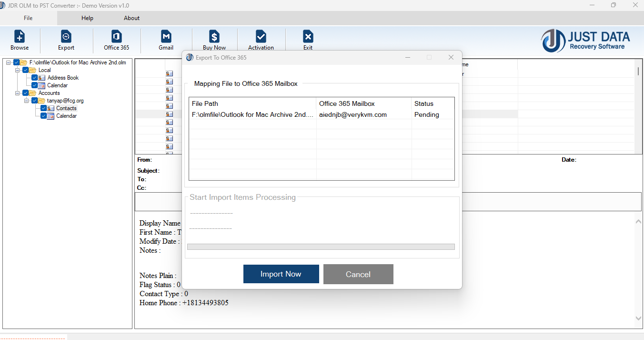
Task: Uncheck the Calendar checkbox under Local
Action: coord(35,85)
